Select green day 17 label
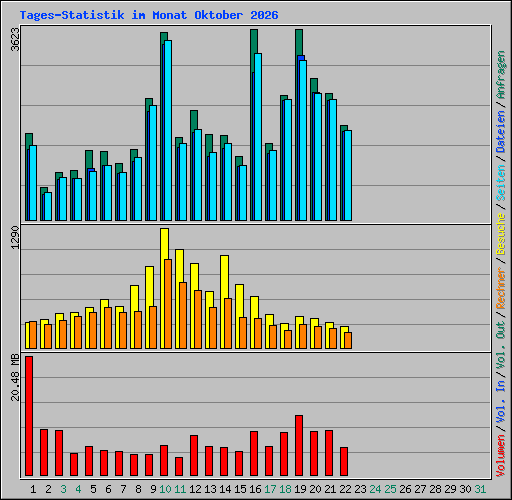Image resolution: width=512 pixels, height=500 pixels. [270, 489]
